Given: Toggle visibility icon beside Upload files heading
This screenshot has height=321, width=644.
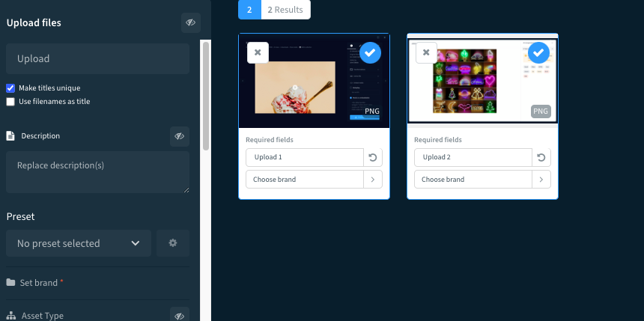Looking at the screenshot, I should click(x=191, y=22).
